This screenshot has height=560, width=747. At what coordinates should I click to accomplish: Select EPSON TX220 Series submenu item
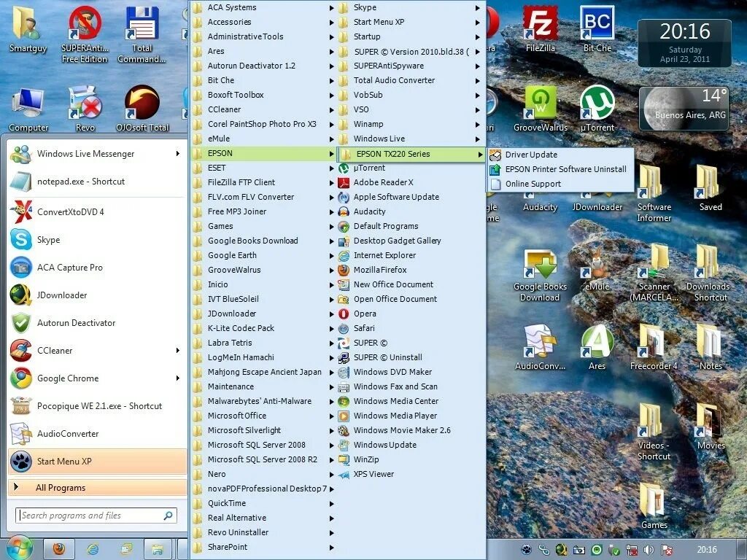(410, 154)
